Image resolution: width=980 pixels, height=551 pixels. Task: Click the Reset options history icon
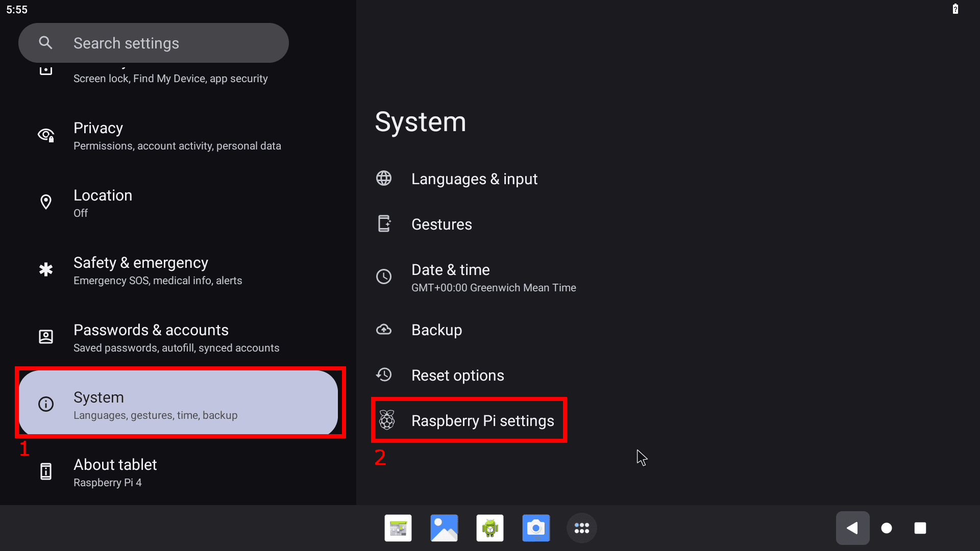(x=384, y=374)
